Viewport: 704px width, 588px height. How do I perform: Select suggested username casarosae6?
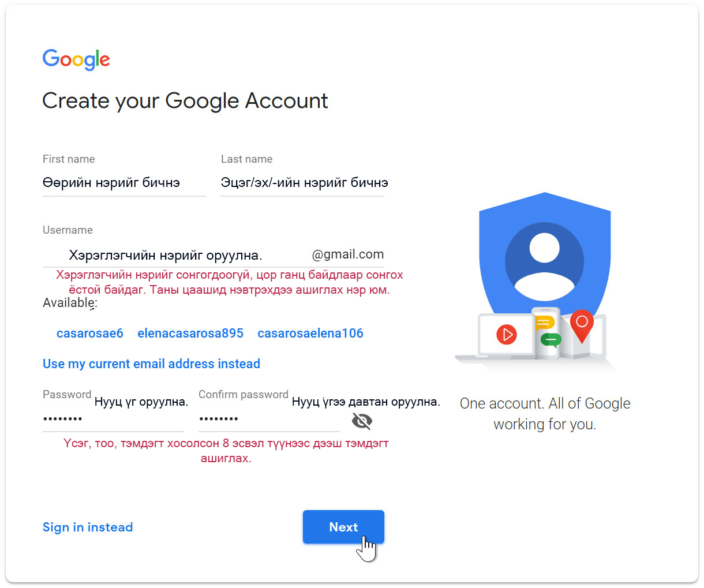90,333
